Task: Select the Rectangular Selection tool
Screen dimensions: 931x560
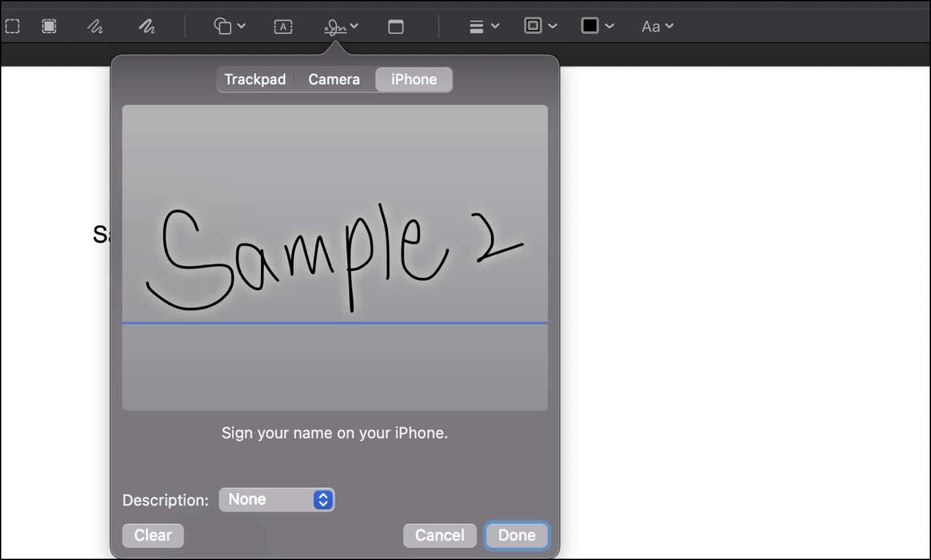Action: click(x=13, y=26)
